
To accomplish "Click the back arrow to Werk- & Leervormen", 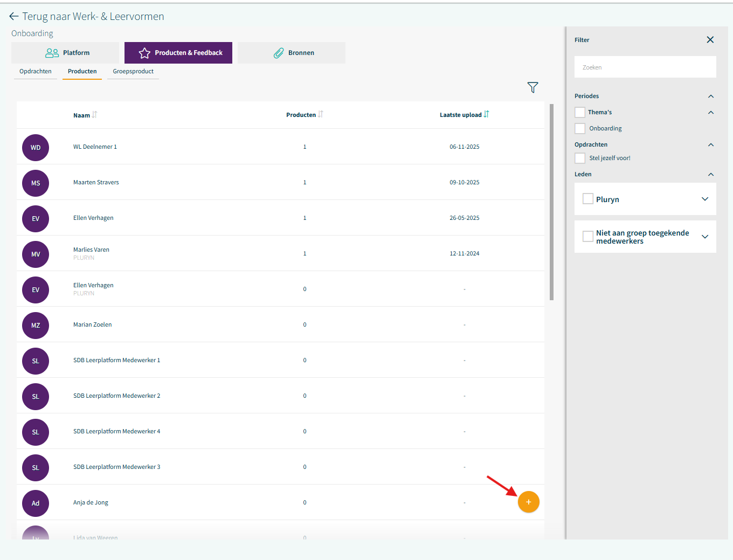I will click(x=14, y=17).
